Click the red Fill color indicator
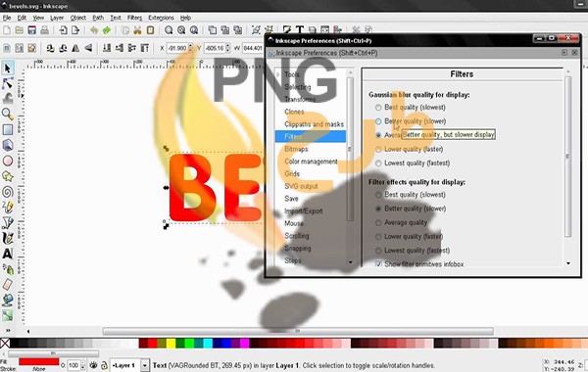This screenshot has height=372, width=588. coord(39,361)
